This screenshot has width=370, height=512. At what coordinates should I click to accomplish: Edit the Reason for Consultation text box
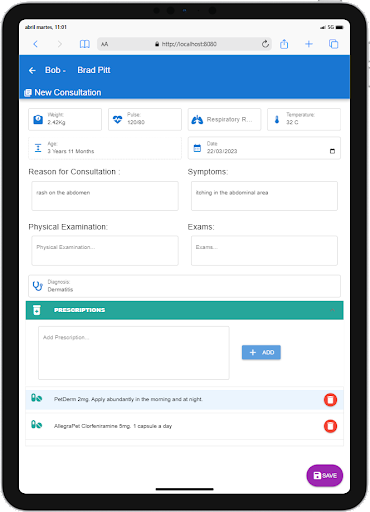coord(105,196)
